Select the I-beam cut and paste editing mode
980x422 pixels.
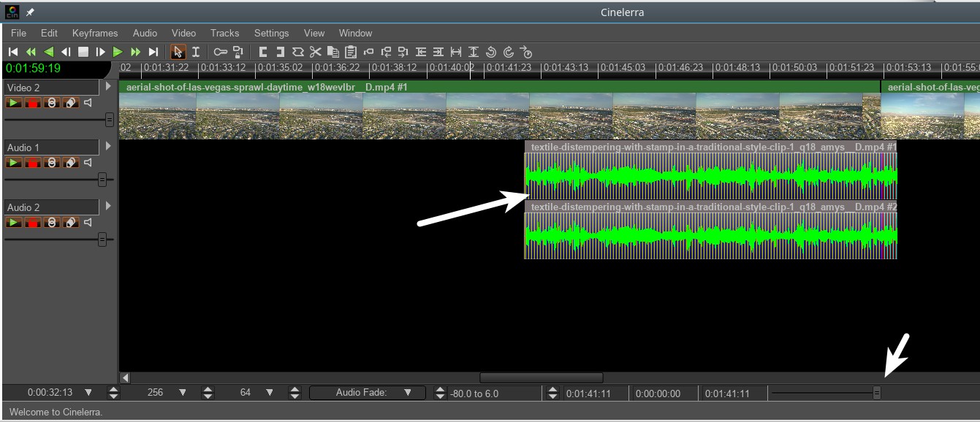196,52
